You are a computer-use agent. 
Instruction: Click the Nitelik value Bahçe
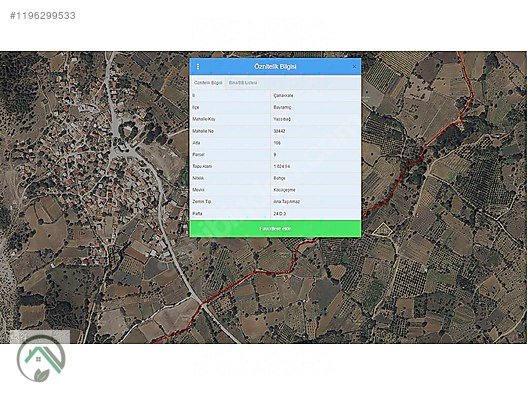click(279, 178)
